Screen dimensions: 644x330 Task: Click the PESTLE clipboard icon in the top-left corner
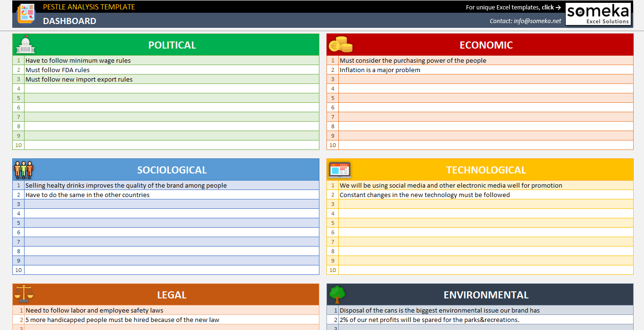tap(26, 14)
